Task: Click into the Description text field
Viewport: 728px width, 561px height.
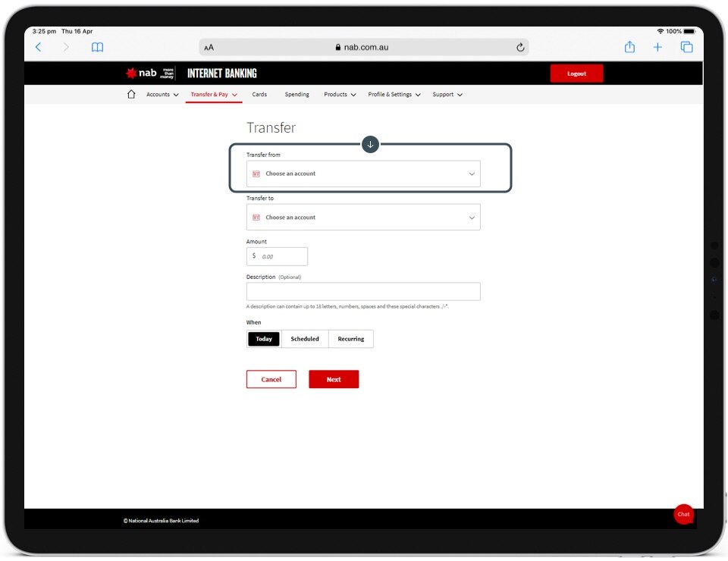Action: tap(363, 292)
